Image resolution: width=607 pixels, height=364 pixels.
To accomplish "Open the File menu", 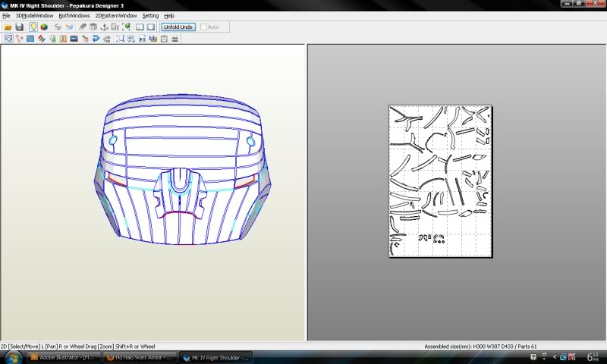I will click(6, 15).
